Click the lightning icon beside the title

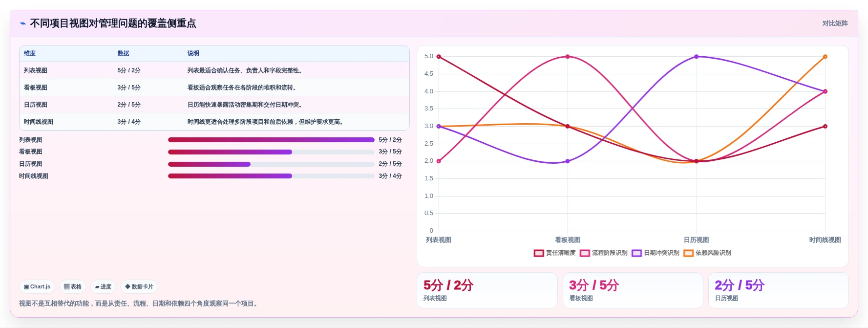[x=22, y=23]
